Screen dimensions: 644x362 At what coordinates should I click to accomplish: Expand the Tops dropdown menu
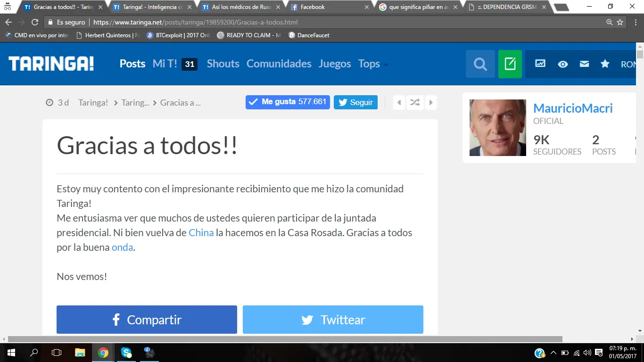pyautogui.click(x=373, y=64)
